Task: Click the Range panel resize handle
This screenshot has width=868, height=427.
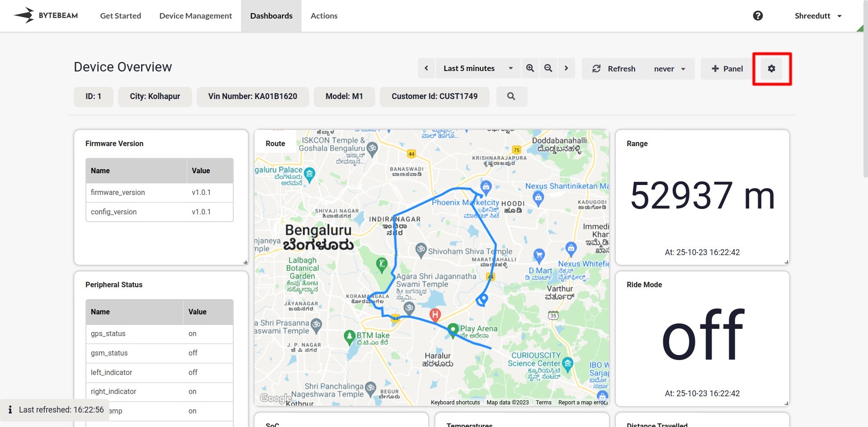Action: (x=786, y=262)
